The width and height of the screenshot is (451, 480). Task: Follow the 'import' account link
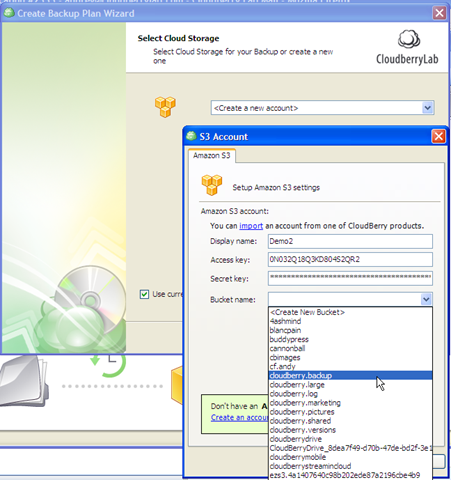point(251,226)
